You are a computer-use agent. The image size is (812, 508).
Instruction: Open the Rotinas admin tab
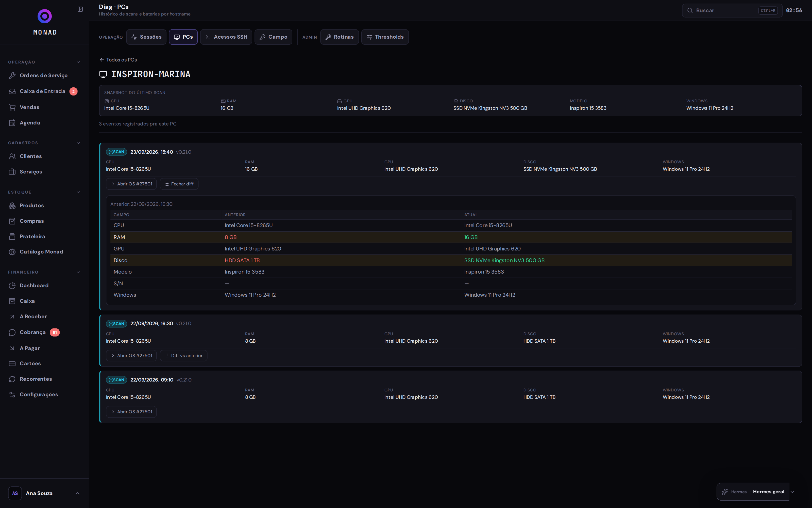click(x=340, y=37)
